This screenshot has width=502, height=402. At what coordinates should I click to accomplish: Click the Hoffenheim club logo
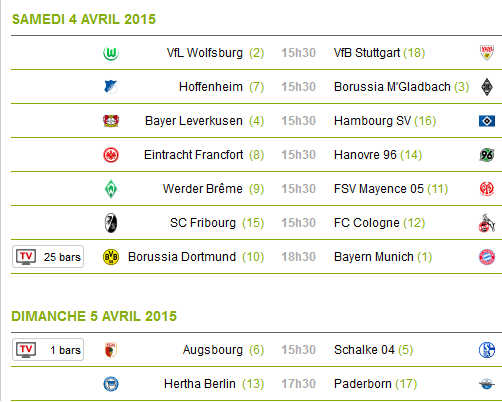tap(111, 87)
